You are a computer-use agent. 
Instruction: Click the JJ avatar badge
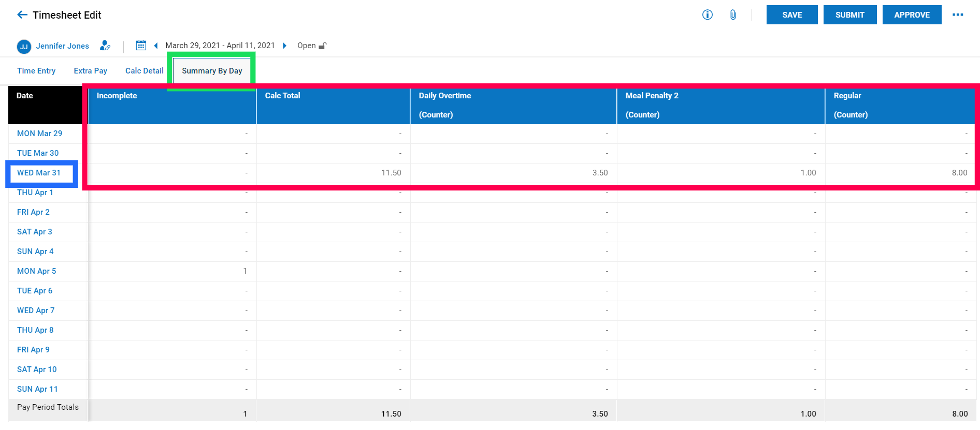(x=24, y=47)
